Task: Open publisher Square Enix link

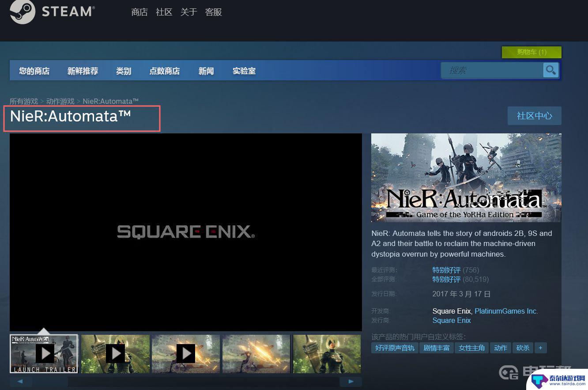Action: coord(452,320)
